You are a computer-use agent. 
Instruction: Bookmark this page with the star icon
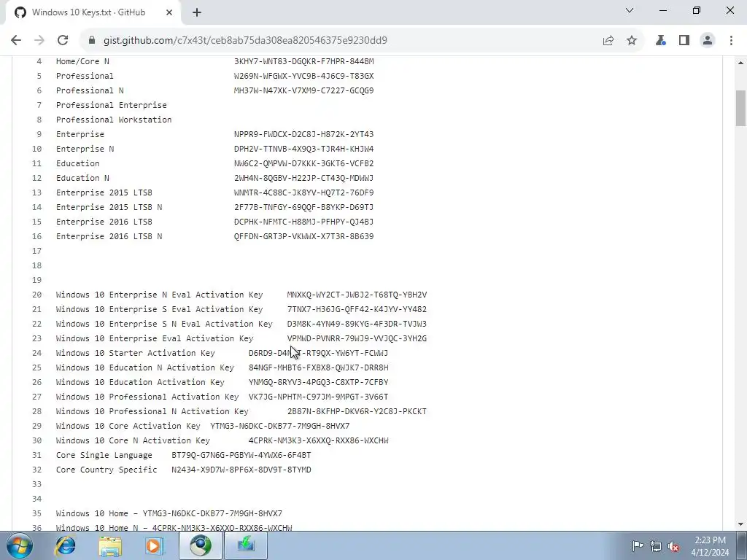[631, 41]
